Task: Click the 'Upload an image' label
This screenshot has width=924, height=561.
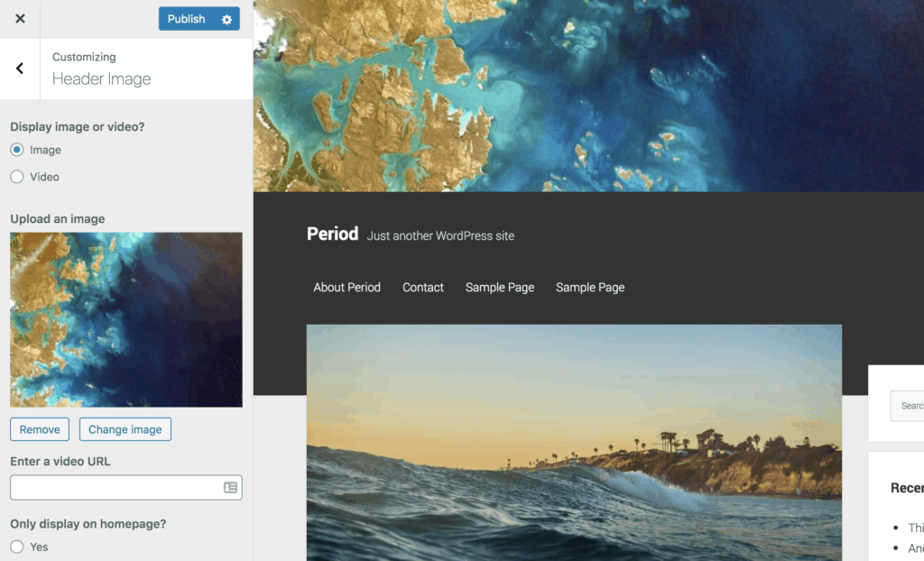Action: click(57, 218)
